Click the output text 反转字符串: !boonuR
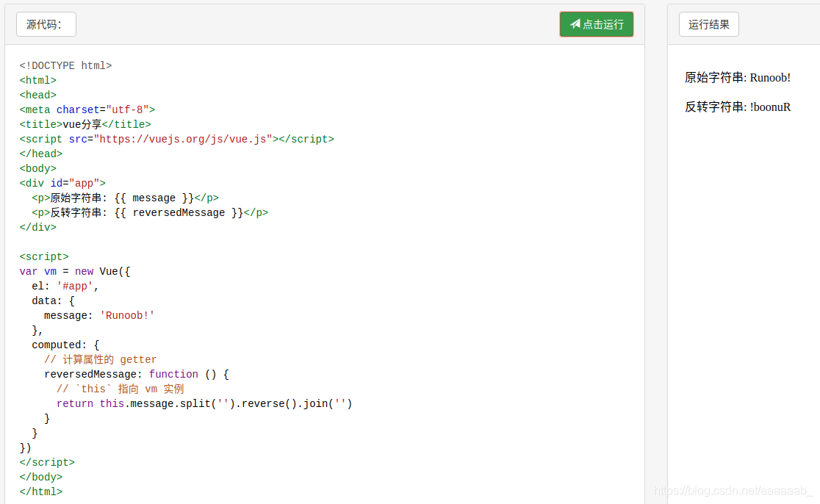820x504 pixels. [737, 107]
